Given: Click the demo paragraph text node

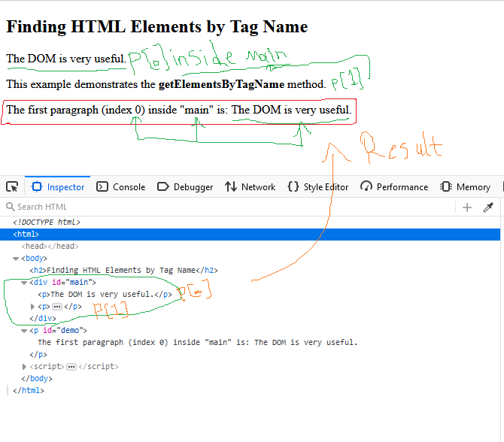Looking at the screenshot, I should [x=197, y=343].
